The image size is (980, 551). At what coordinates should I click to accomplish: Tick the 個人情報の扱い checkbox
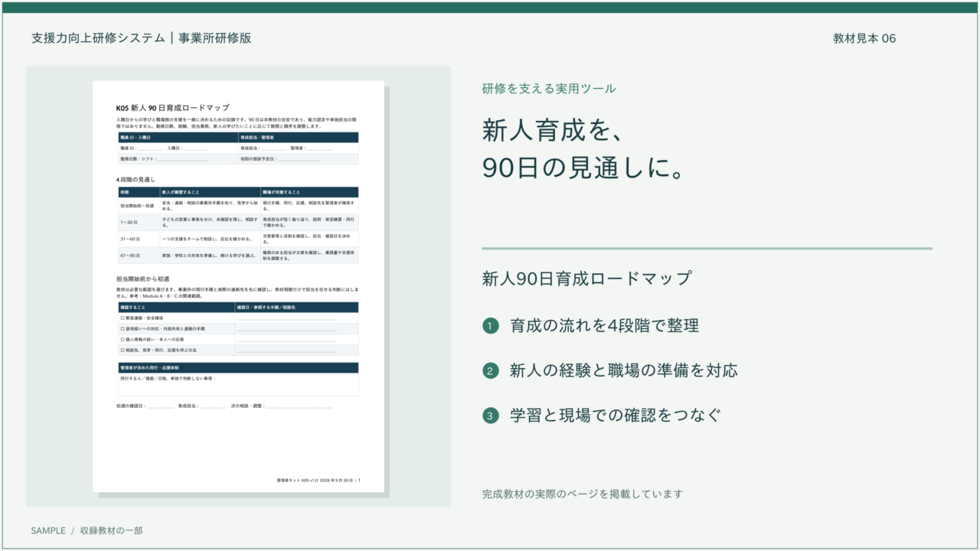click(x=122, y=339)
